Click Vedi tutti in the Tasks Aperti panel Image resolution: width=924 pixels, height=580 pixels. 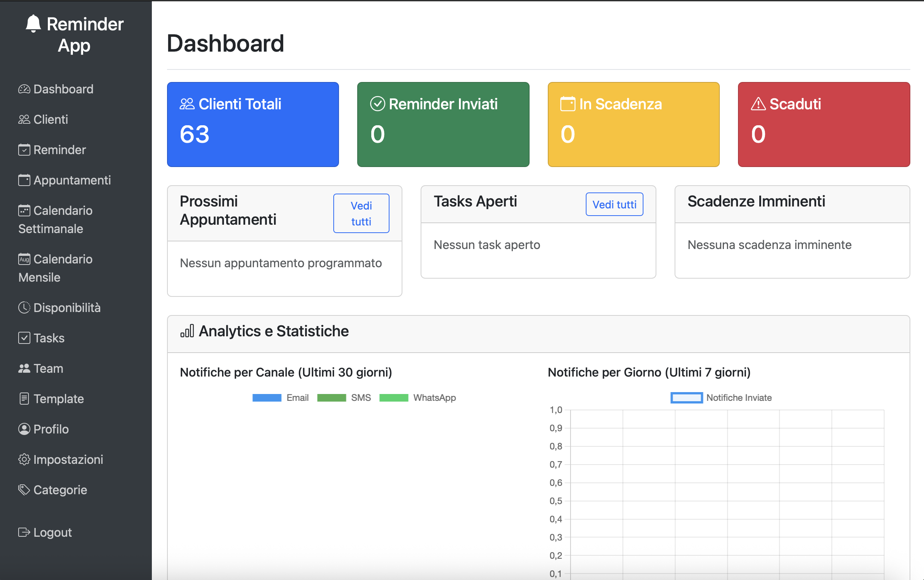click(x=614, y=204)
